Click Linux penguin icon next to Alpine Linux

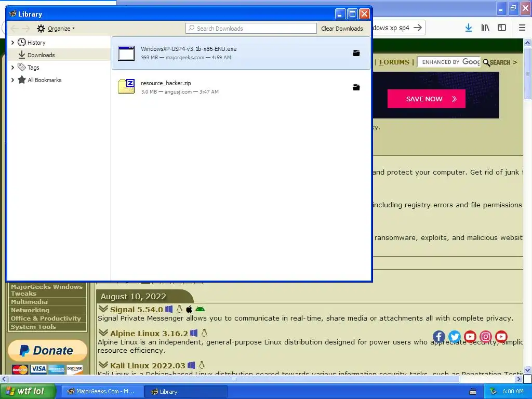pyautogui.click(x=204, y=333)
